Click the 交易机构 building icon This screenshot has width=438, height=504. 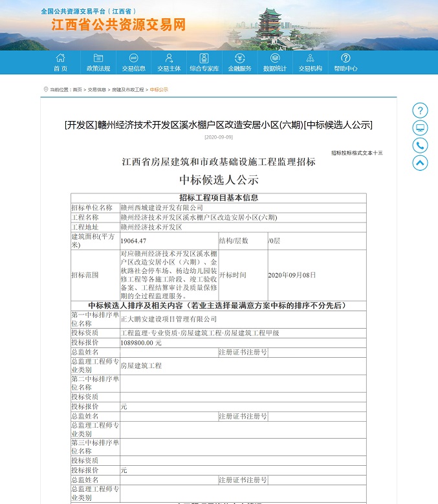pyautogui.click(x=310, y=58)
